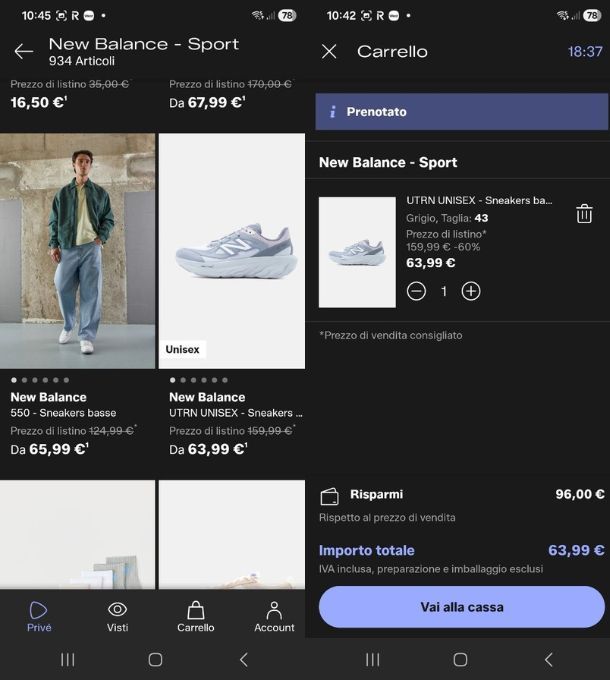610x680 pixels.
Task: Go back using the arrow beside New Balance - Sport
Action: 23,51
